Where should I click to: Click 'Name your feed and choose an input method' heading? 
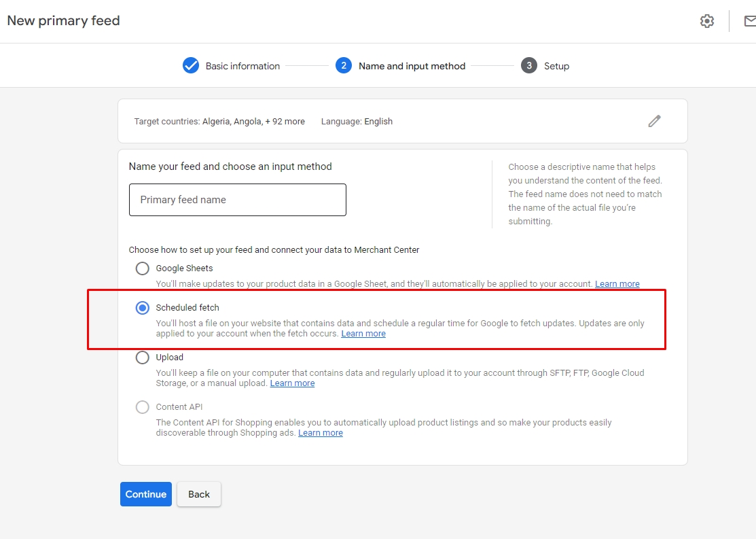click(x=230, y=167)
